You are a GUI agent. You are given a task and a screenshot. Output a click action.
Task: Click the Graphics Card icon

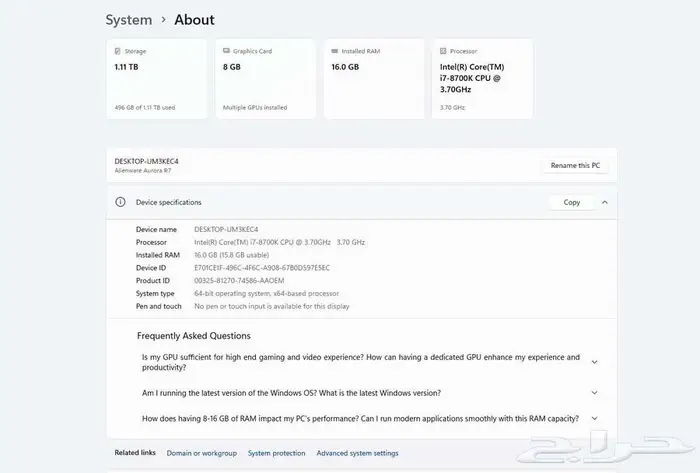pos(226,51)
